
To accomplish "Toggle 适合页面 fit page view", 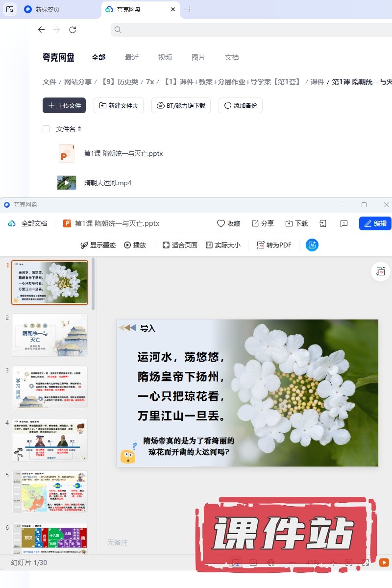I will click(180, 245).
